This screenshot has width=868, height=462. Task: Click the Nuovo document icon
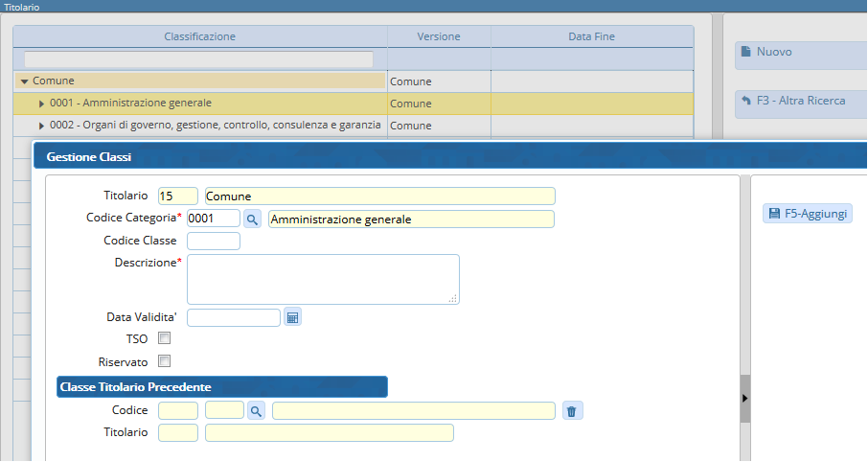745,53
